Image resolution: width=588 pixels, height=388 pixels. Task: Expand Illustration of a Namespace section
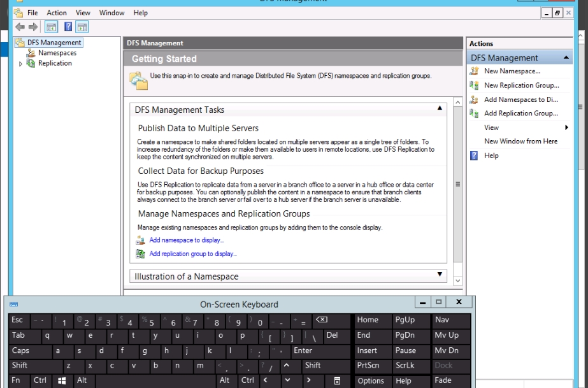440,275
